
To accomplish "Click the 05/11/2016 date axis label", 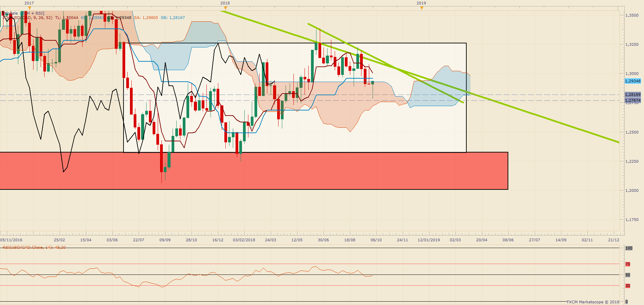I will pos(11,240).
